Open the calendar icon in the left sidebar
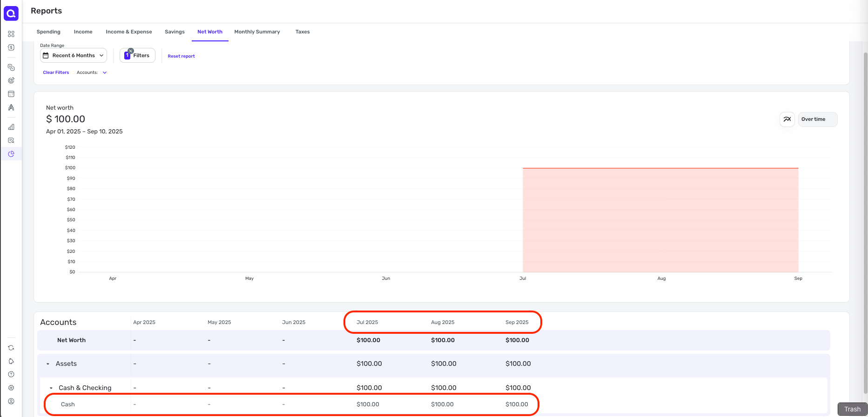Image resolution: width=868 pixels, height=417 pixels. click(x=11, y=94)
